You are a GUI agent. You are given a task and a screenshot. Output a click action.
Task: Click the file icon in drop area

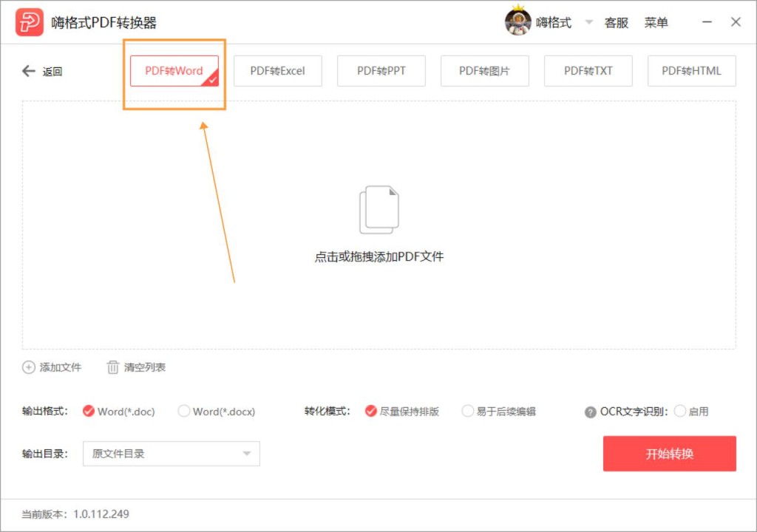coord(379,210)
